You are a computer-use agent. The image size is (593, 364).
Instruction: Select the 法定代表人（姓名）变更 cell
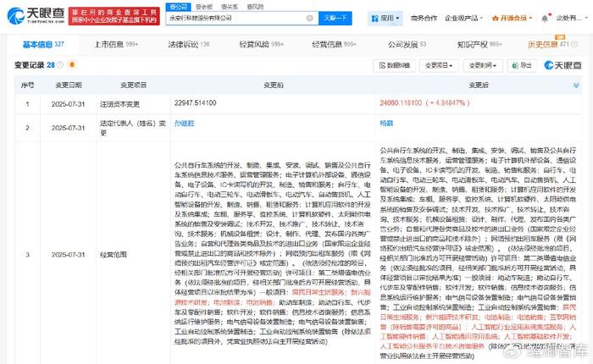click(133, 128)
